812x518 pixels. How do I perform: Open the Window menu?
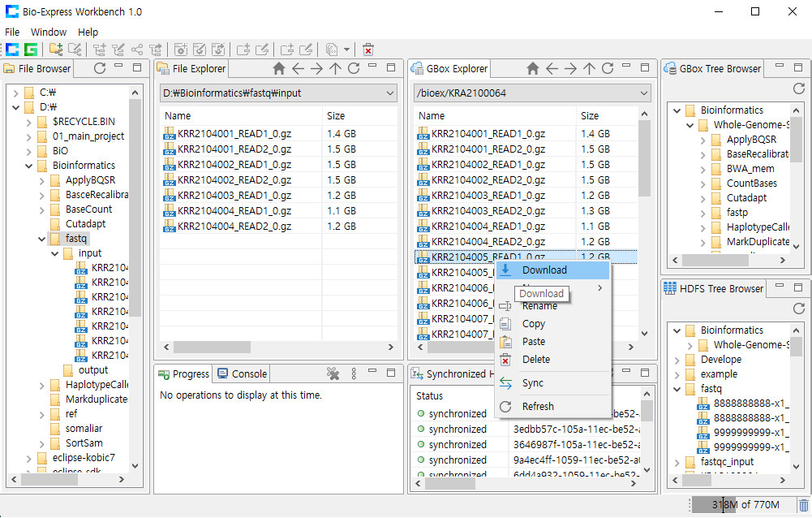(x=48, y=32)
